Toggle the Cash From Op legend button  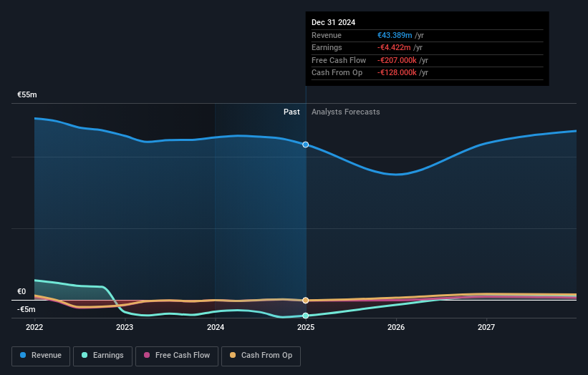point(261,356)
